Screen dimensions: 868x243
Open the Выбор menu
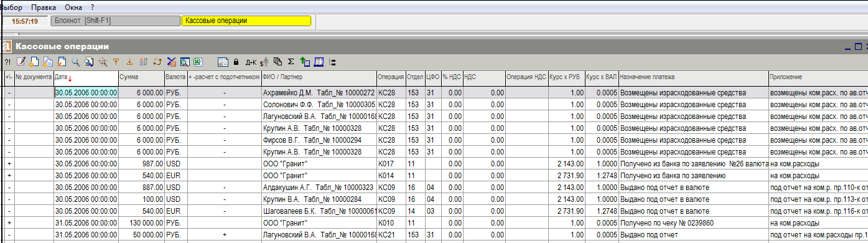click(x=11, y=7)
